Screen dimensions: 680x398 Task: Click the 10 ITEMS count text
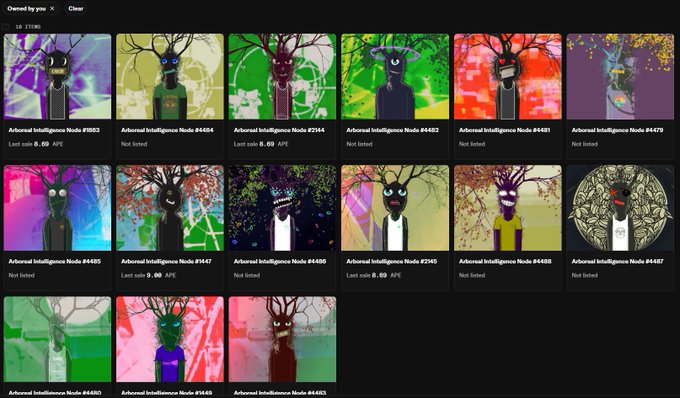28,27
